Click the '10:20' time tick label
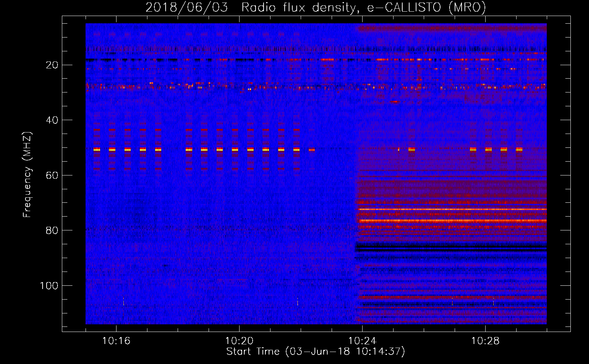The width and height of the screenshot is (589, 364). point(239,341)
